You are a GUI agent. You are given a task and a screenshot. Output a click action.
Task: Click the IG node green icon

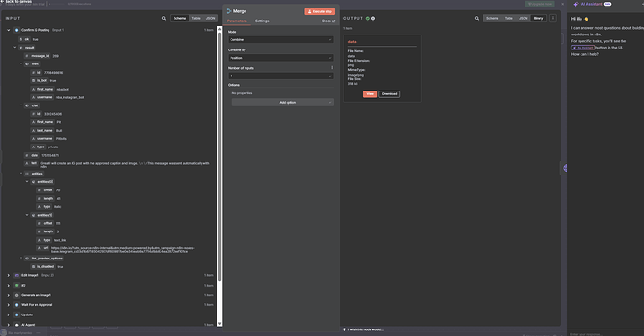(x=17, y=285)
